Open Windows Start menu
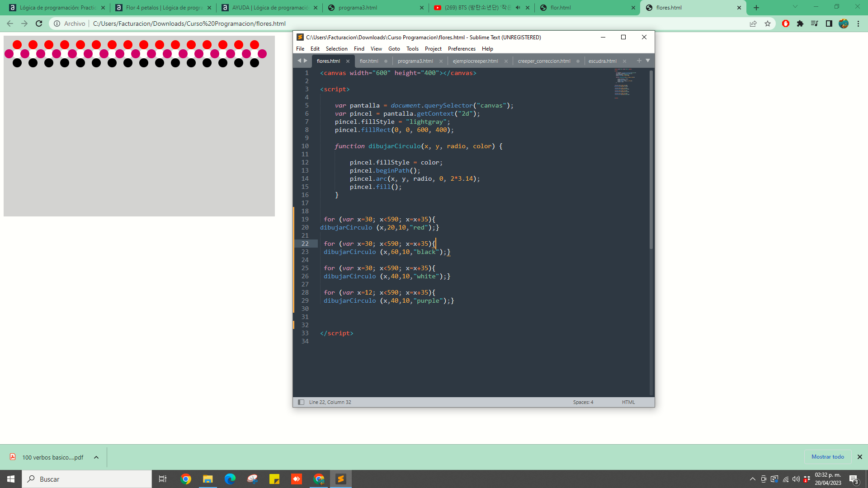 11,479
